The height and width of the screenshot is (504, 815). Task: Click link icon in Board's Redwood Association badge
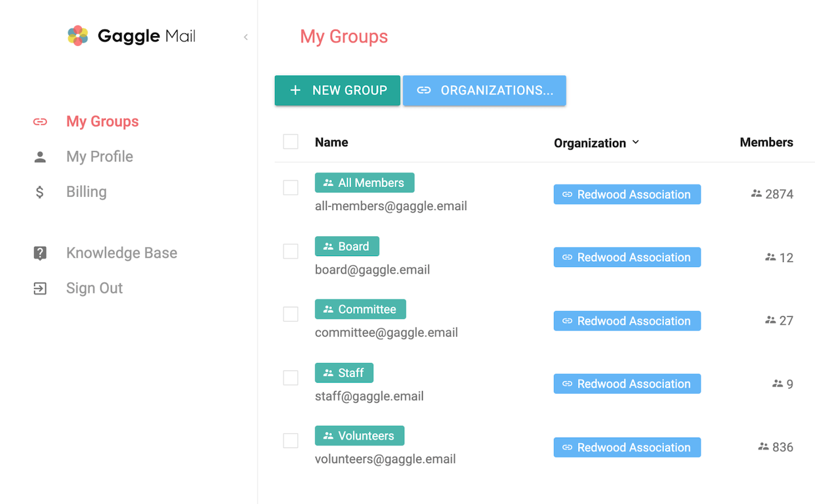(x=567, y=258)
